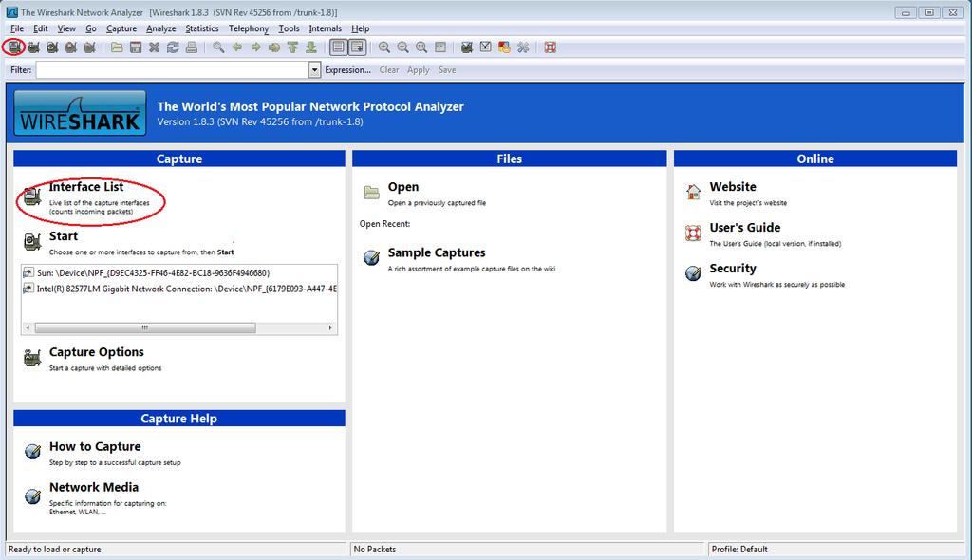Viewport: 972px width, 560px height.
Task: Show capture options from the toolbar
Action: 33,47
